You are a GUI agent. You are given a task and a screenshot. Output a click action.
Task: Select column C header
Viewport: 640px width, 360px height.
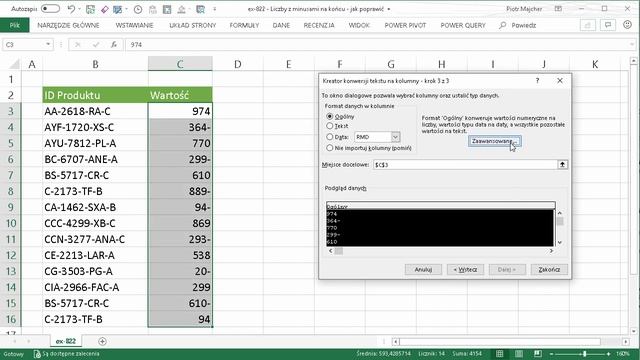pos(180,64)
